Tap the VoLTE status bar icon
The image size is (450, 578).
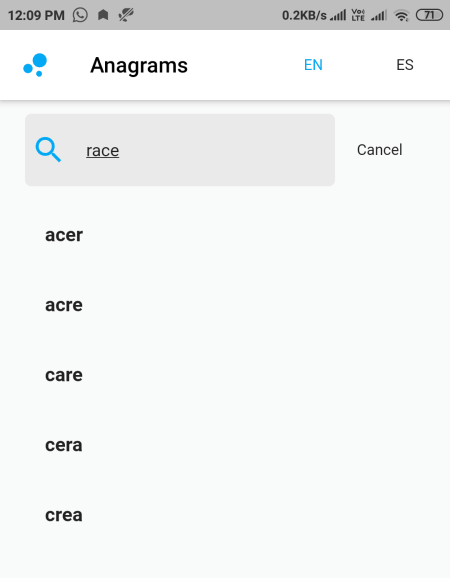pyautogui.click(x=358, y=15)
